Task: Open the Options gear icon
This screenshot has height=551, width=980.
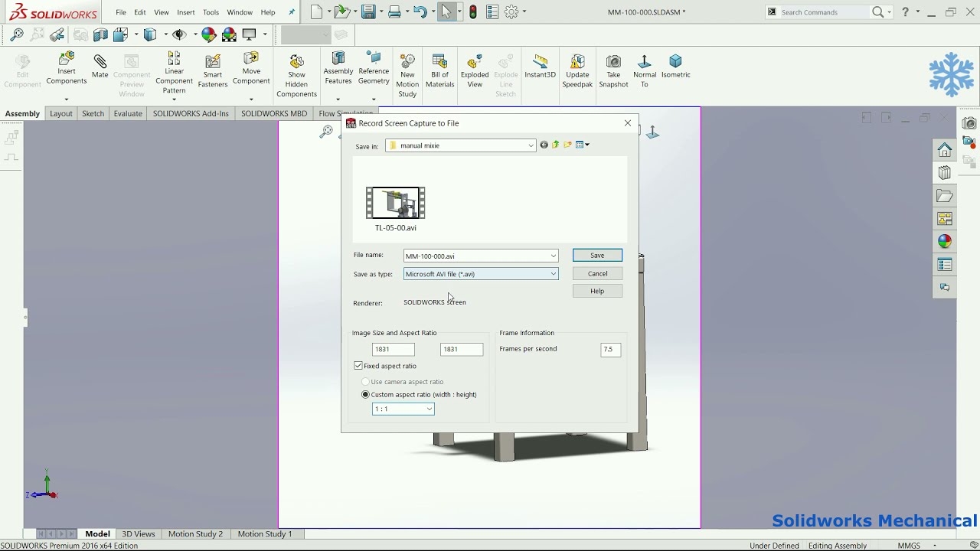Action: [511, 11]
